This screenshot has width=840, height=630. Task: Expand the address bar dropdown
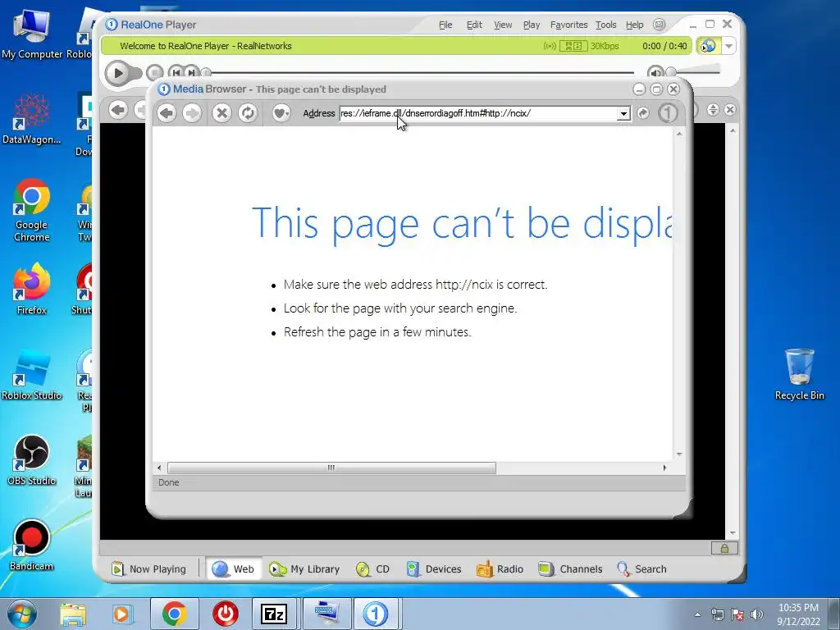pyautogui.click(x=623, y=113)
